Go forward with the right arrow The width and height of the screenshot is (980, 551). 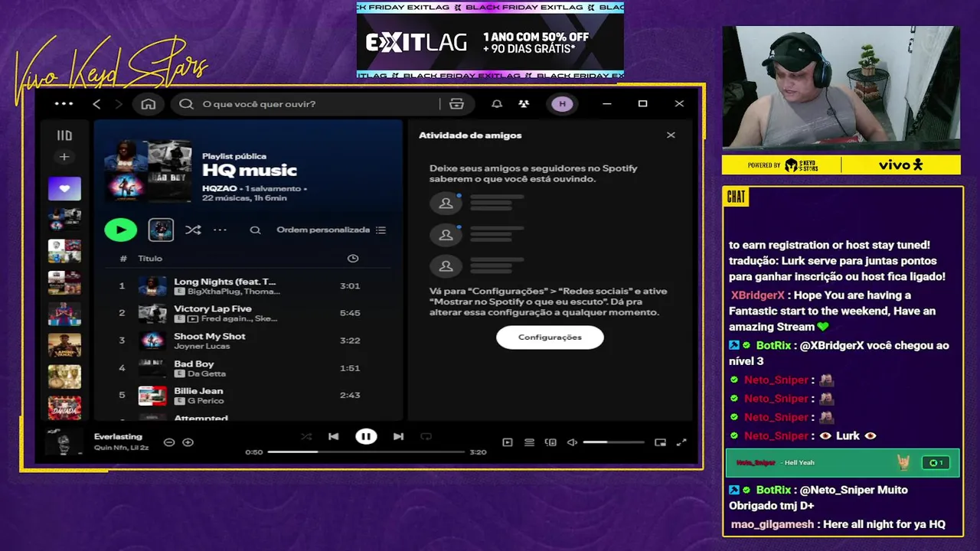(118, 104)
